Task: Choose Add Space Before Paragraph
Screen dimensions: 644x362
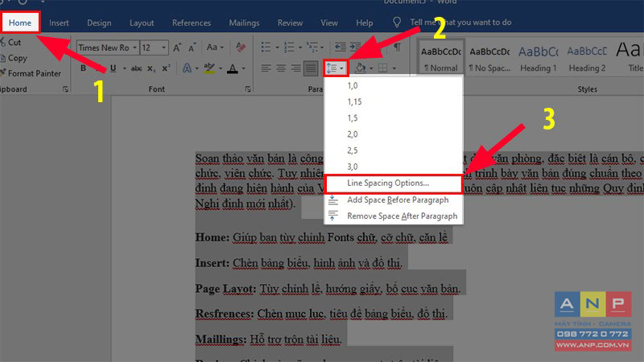Action: pos(394,200)
